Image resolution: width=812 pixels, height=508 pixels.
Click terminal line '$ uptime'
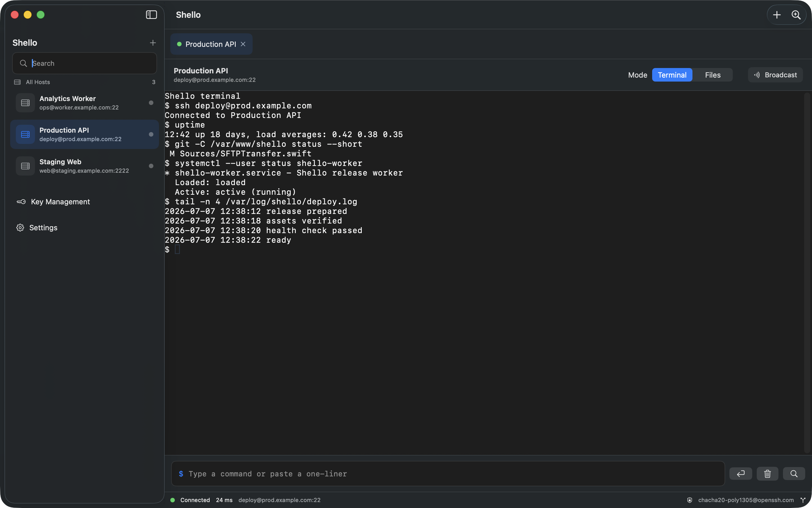tap(185, 125)
